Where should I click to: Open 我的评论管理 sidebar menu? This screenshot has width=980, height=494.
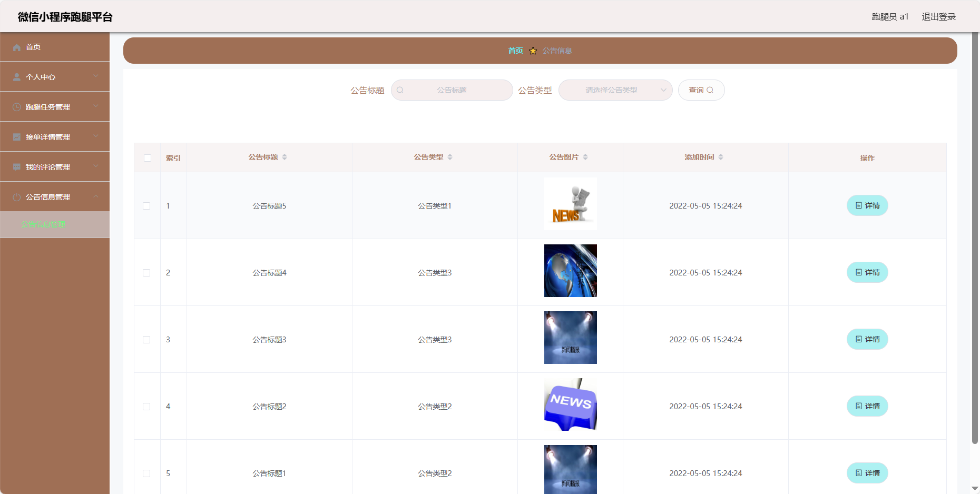pos(55,167)
